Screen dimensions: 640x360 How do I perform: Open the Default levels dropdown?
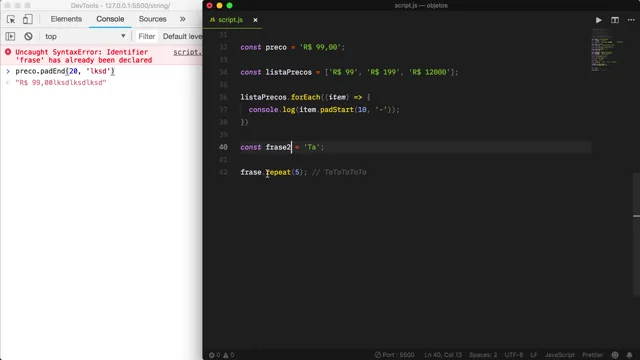coord(182,36)
